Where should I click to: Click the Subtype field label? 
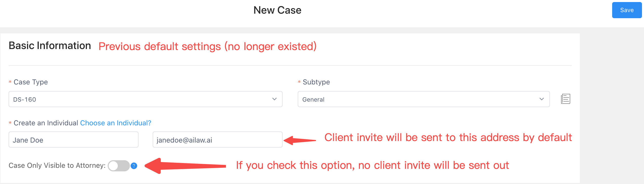316,82
